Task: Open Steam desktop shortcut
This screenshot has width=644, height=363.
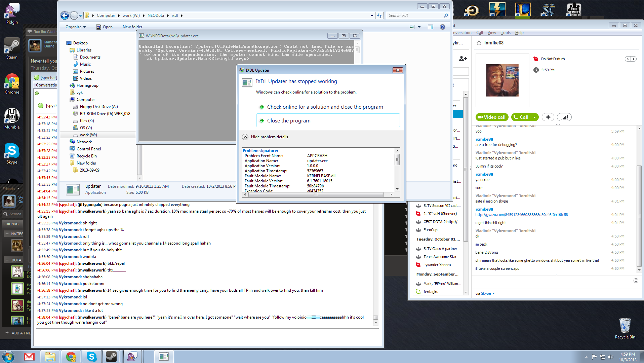Action: tap(12, 48)
